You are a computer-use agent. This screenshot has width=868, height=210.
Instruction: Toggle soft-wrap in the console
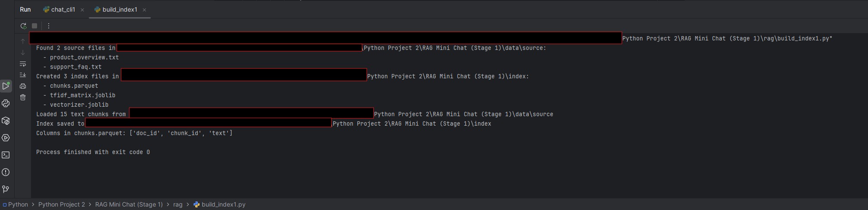click(23, 64)
